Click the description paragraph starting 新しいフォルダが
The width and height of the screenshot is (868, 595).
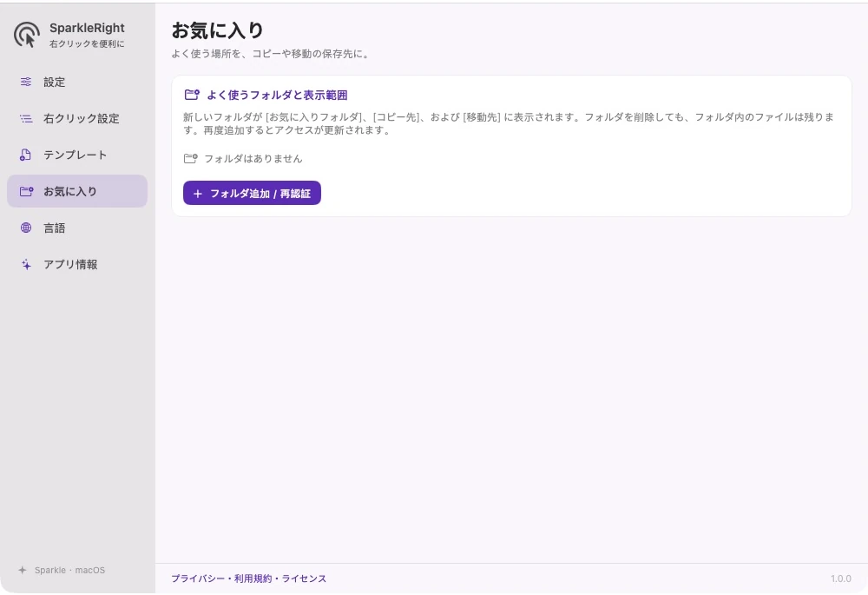tap(508, 123)
